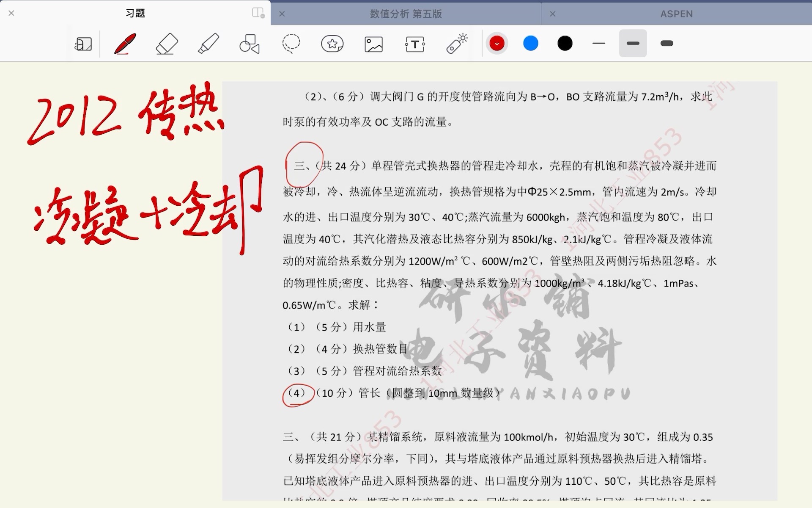
Task: Select the Lasso selection tool
Action: [x=291, y=44]
